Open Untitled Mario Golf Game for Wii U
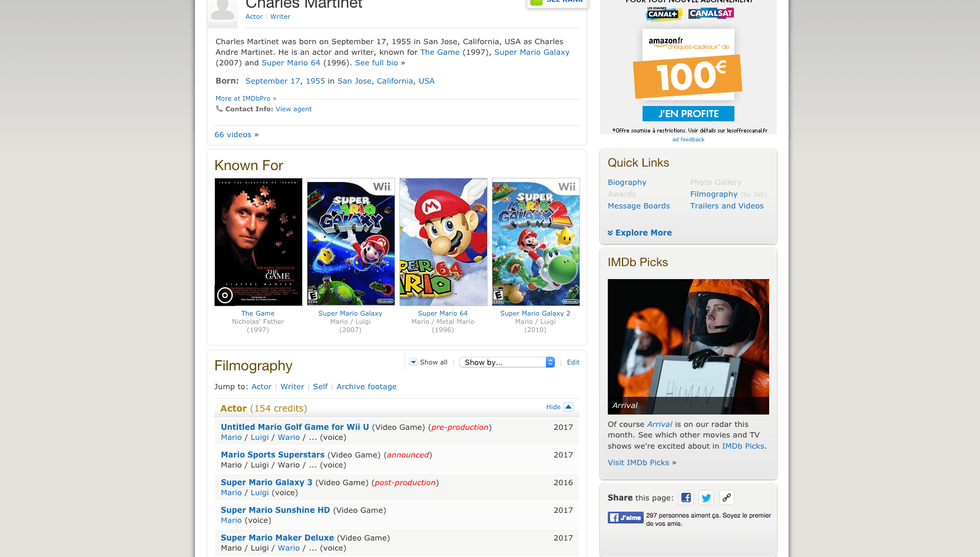The height and width of the screenshot is (557, 980). point(295,427)
